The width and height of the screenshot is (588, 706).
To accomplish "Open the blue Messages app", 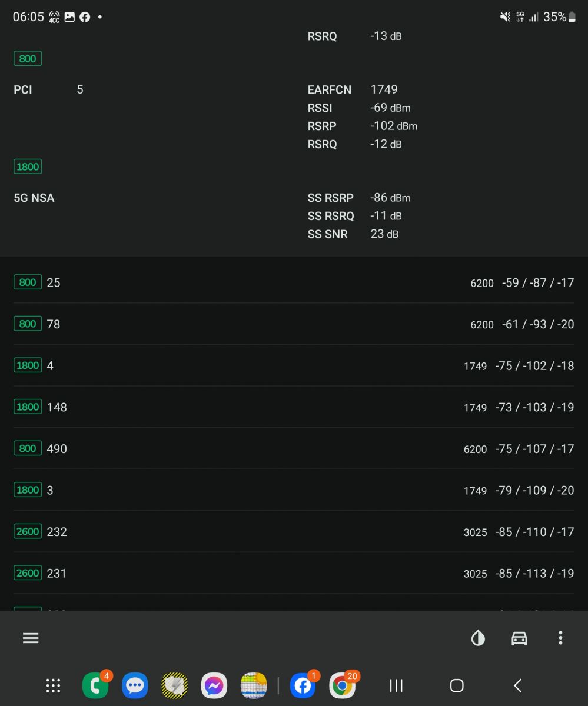I will pos(135,685).
